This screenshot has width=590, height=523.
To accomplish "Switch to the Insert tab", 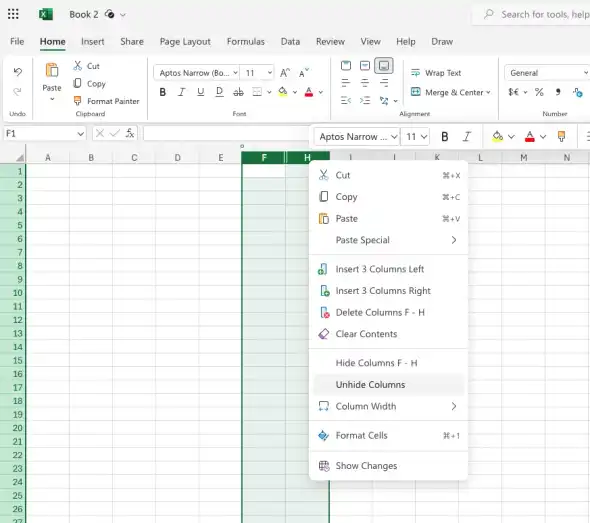I will (93, 41).
